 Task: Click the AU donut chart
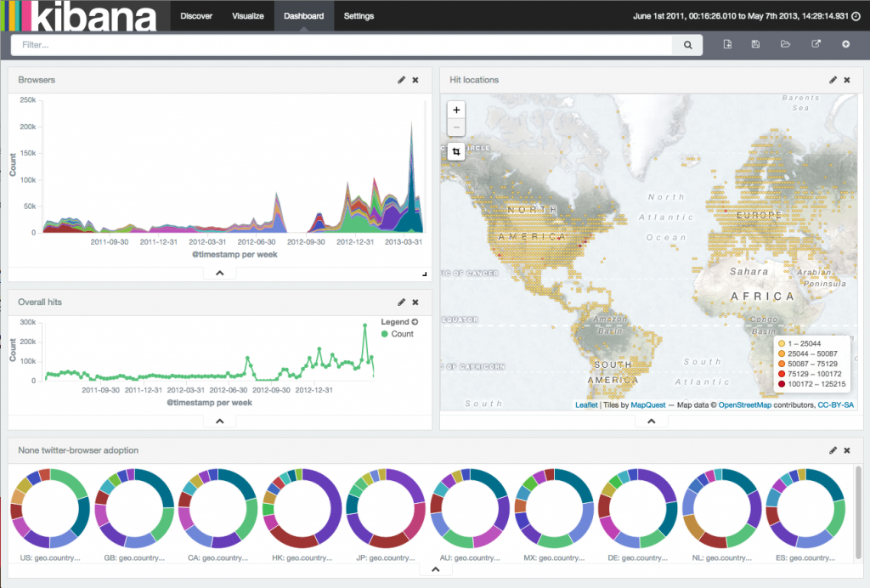469,508
